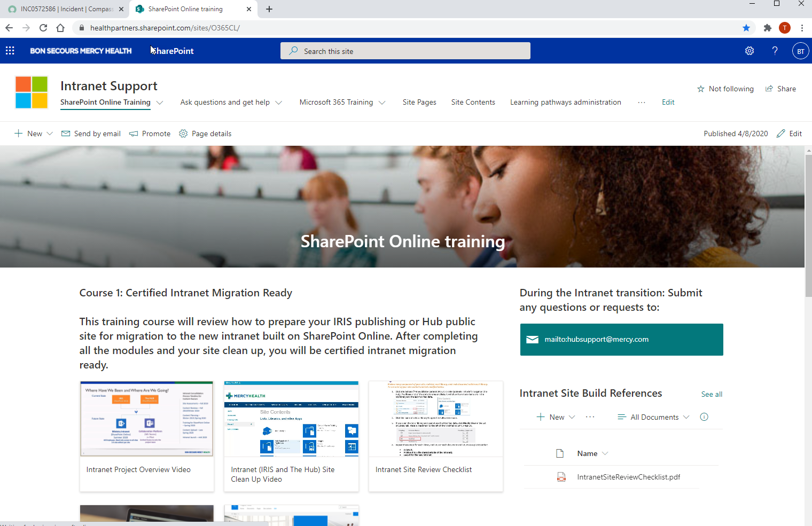Image resolution: width=812 pixels, height=526 pixels.
Task: Open the All Documents view dropdown
Action: (653, 417)
